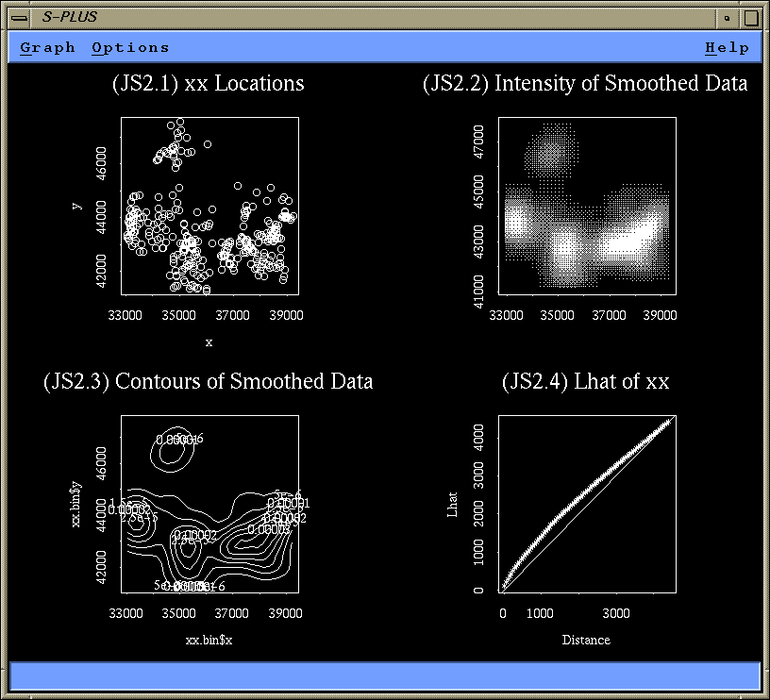Maximize the S-PLUS graph window

click(750, 17)
